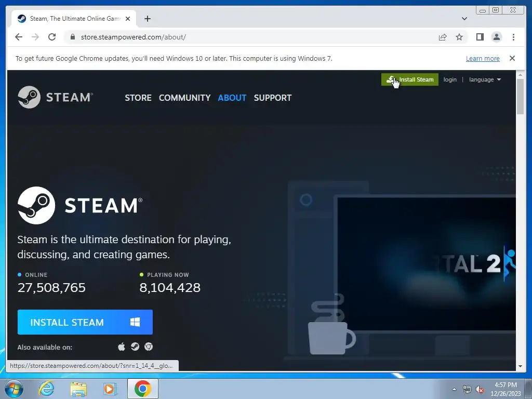Screen dimensions: 532x399
Task: Open the Windows Start menu
Action: [x=14, y=389]
